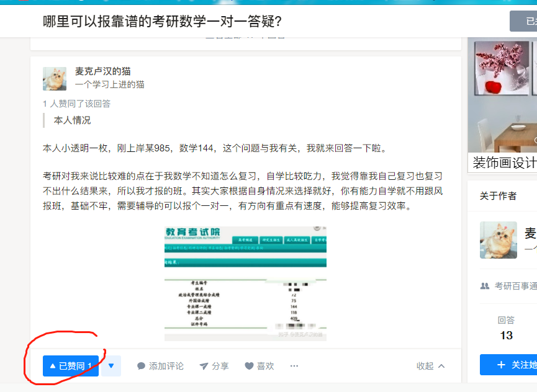Open 添加评论 to add a comment
The height and width of the screenshot is (392, 537).
(x=160, y=366)
